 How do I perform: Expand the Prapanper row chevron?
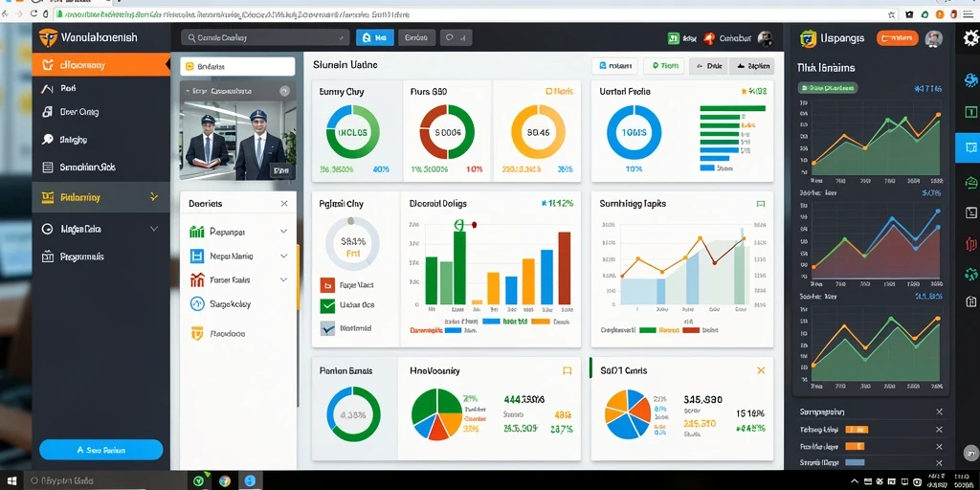(x=283, y=232)
